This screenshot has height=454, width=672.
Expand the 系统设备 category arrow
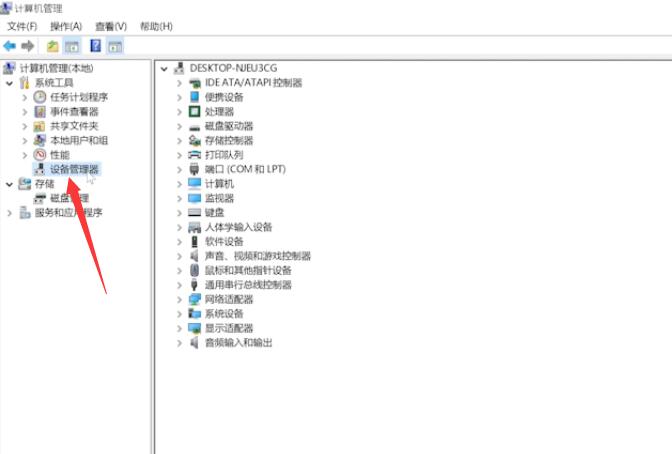pos(179,314)
